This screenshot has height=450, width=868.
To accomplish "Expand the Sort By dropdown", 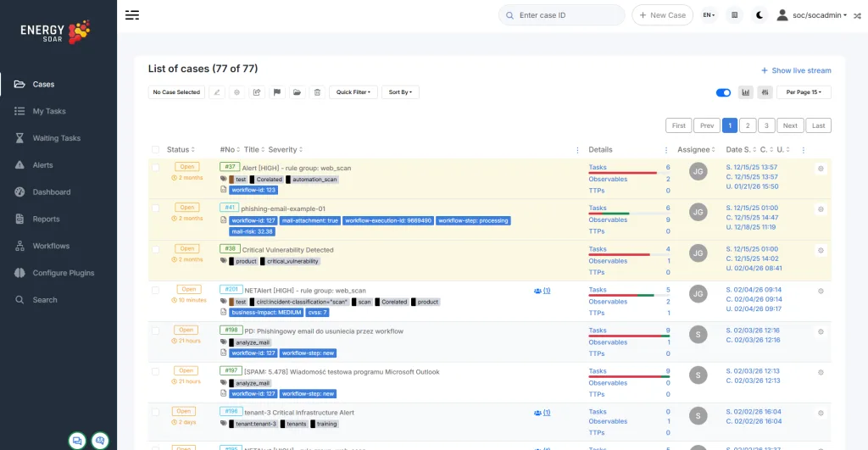I will click(x=400, y=92).
